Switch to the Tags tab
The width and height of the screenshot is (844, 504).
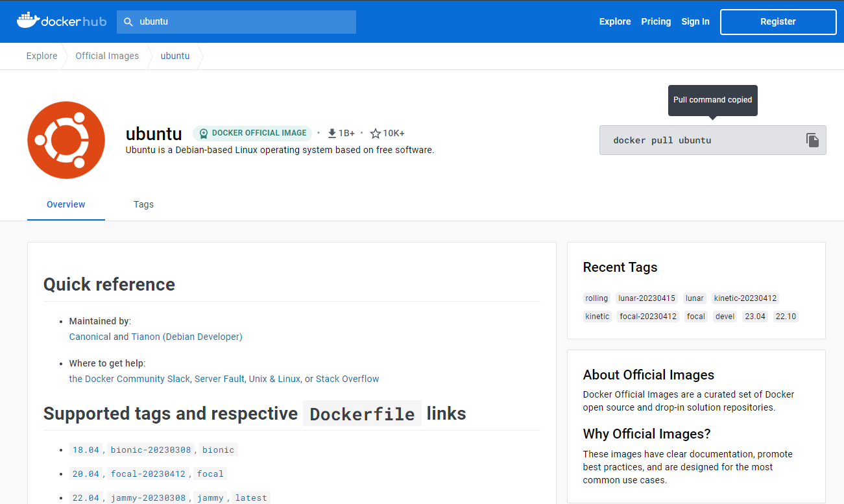tap(143, 204)
